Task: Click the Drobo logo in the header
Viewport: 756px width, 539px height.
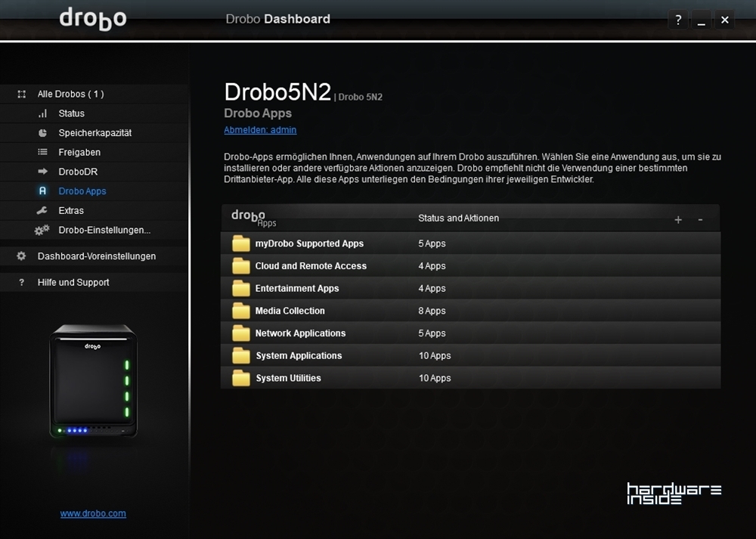Action: (x=93, y=19)
